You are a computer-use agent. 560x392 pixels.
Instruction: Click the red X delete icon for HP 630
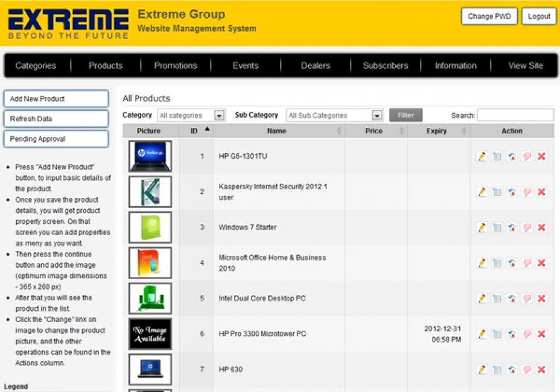point(541,369)
